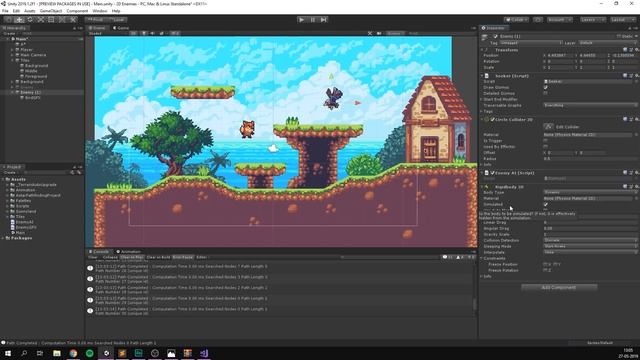Toggle Used By Effector checkbox
The width and height of the screenshot is (640, 360).
[545, 147]
